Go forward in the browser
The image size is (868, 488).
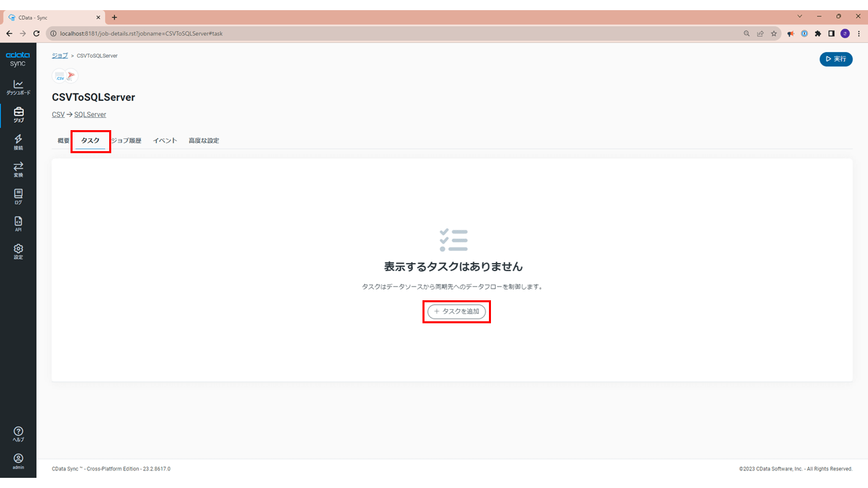pos(23,33)
